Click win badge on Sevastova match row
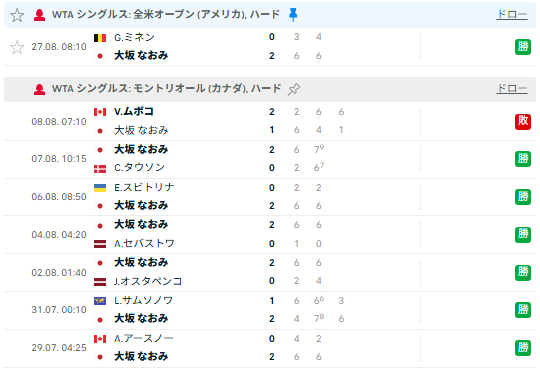 (523, 235)
